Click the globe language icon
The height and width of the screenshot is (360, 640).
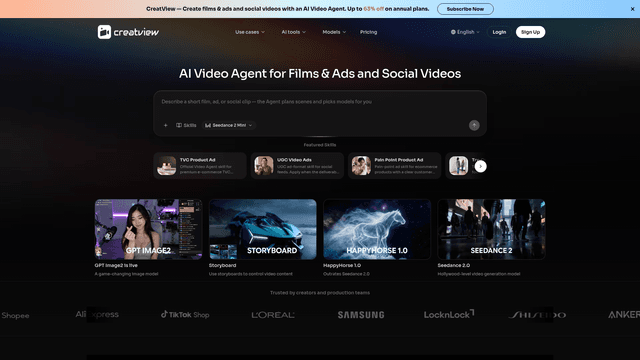[x=453, y=32]
